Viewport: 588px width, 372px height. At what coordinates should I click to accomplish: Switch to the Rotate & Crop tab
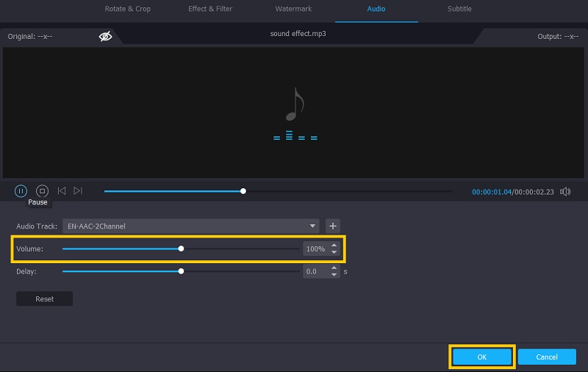pyautogui.click(x=127, y=9)
